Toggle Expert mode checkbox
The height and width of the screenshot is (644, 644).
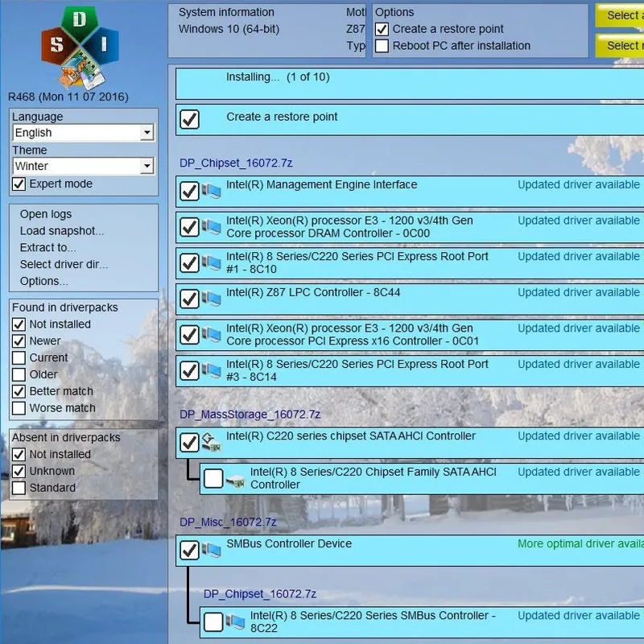(x=19, y=184)
